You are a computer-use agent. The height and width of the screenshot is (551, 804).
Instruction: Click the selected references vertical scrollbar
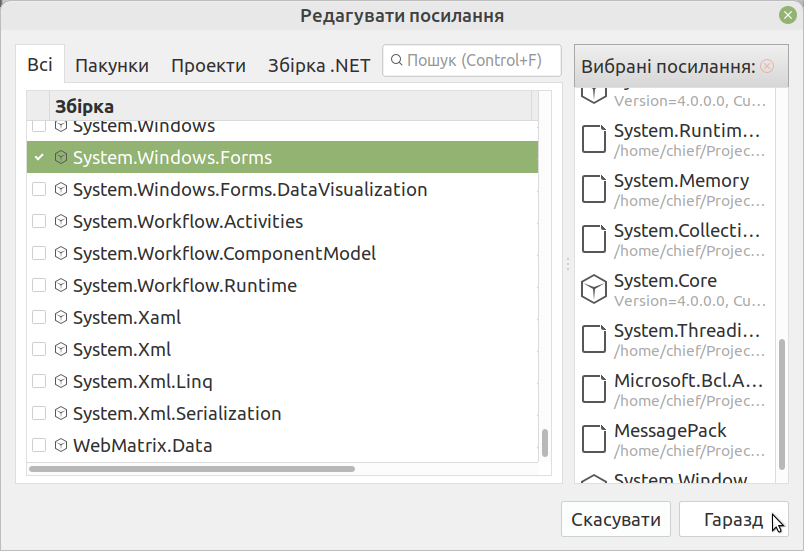point(782,404)
